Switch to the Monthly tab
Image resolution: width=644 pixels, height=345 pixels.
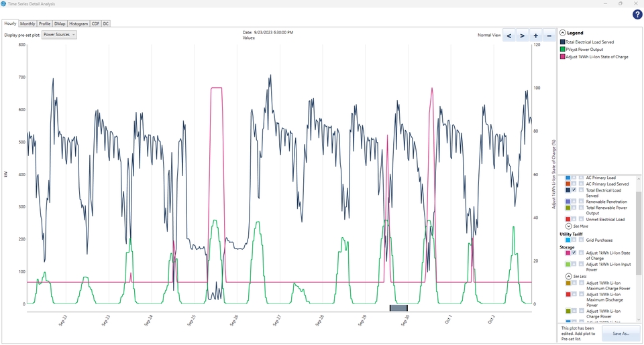pyautogui.click(x=28, y=24)
